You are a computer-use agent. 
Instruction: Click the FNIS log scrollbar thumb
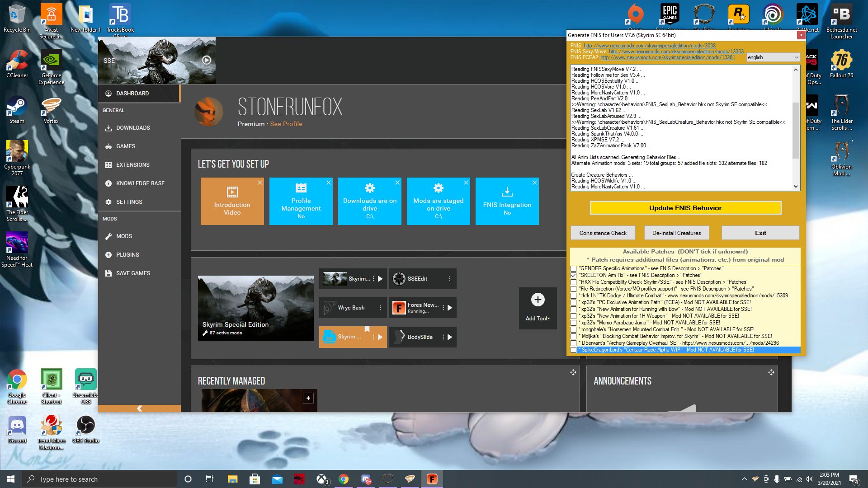pyautogui.click(x=796, y=131)
